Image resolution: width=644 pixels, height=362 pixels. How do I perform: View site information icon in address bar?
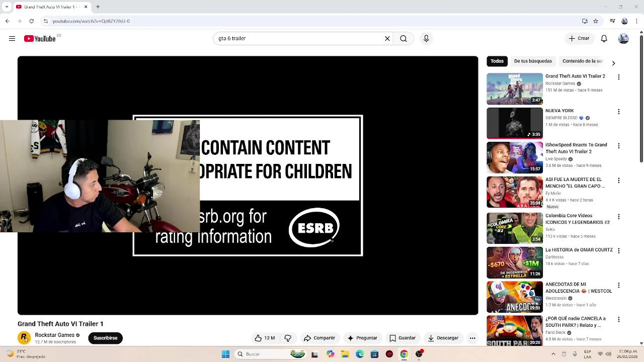(46, 21)
